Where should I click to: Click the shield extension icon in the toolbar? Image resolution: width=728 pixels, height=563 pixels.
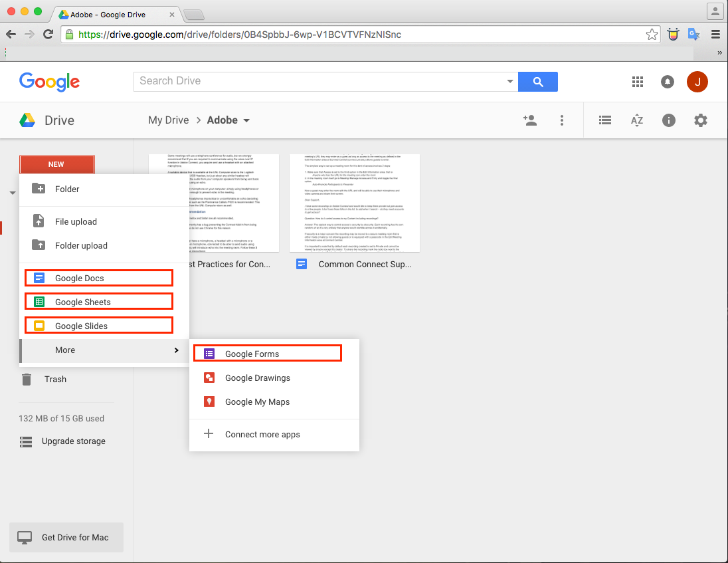point(673,35)
